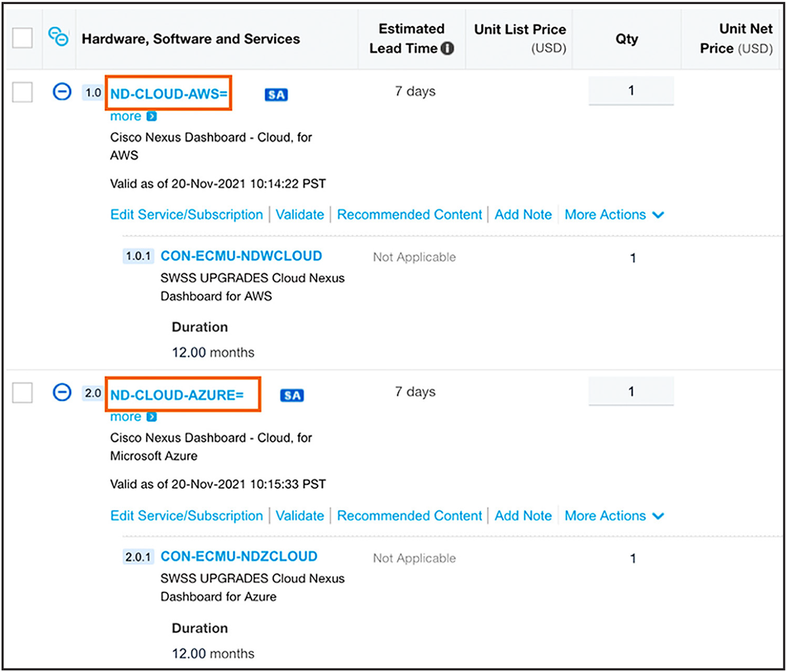Select the checkbox for the ND-CLOUD-AZURE= line
This screenshot has width=787, height=672.
pyautogui.click(x=21, y=393)
